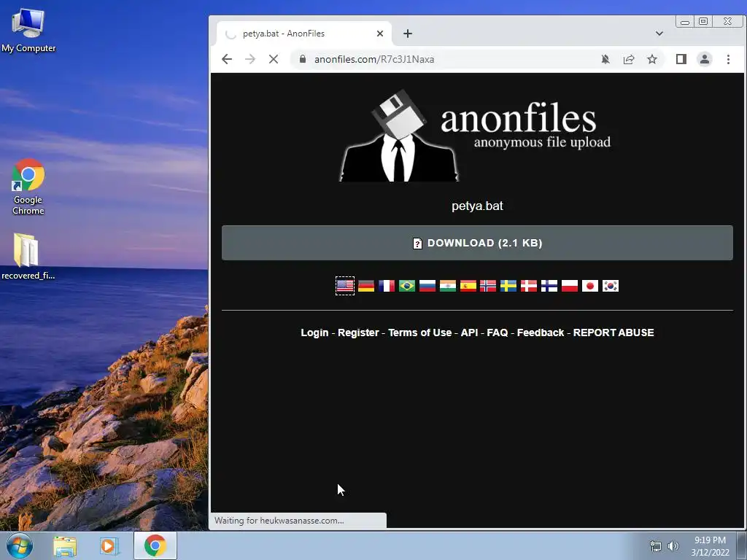This screenshot has height=560, width=747.
Task: Select the United States flag language
Action: 345,286
